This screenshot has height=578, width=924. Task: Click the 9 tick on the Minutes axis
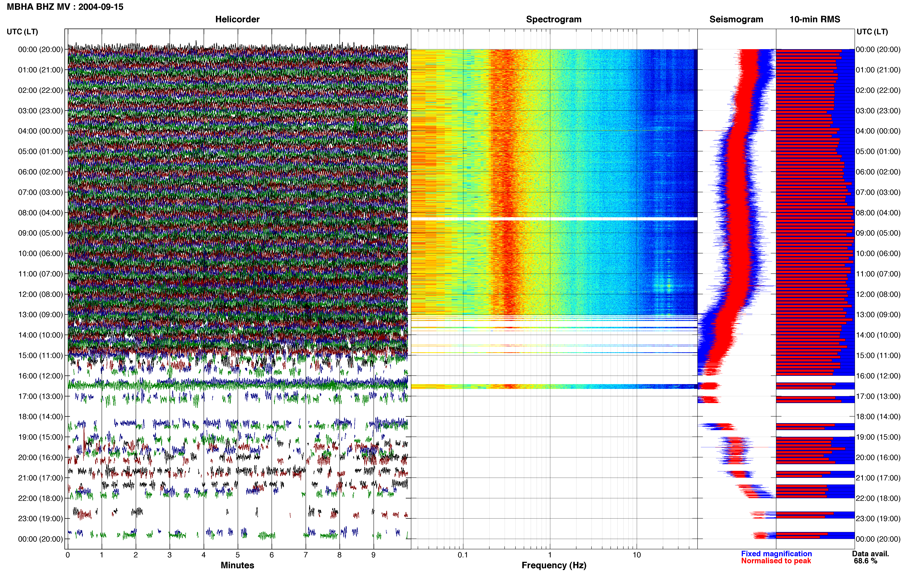(373, 555)
